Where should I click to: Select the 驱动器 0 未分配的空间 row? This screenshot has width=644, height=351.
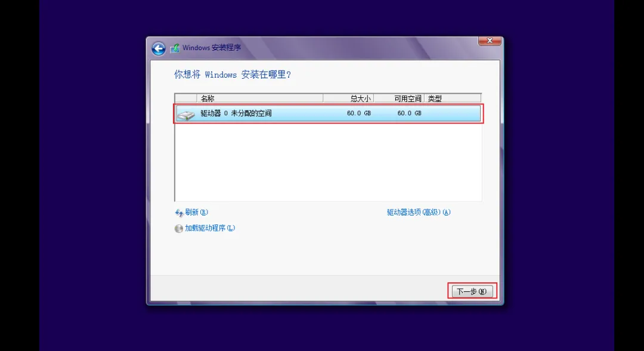pyautogui.click(x=328, y=113)
